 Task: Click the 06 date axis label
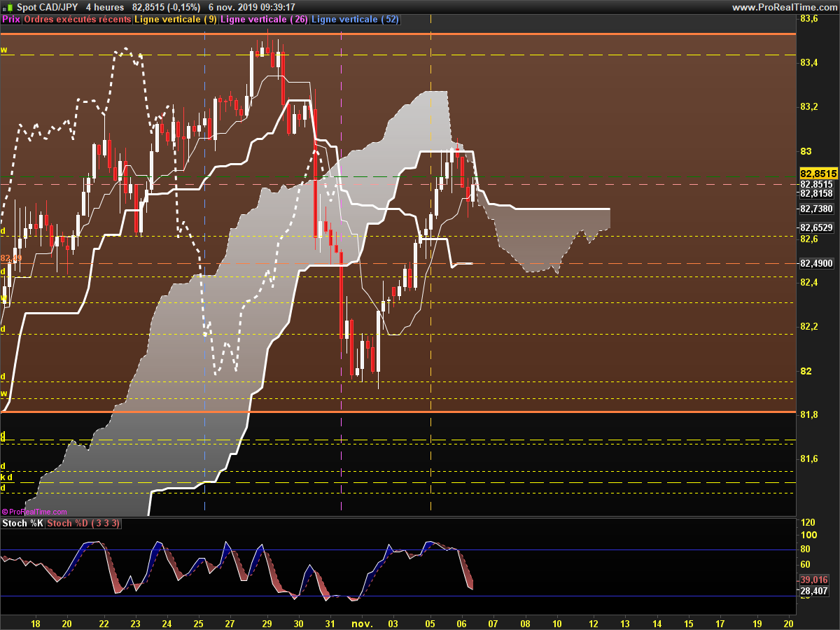[461, 623]
